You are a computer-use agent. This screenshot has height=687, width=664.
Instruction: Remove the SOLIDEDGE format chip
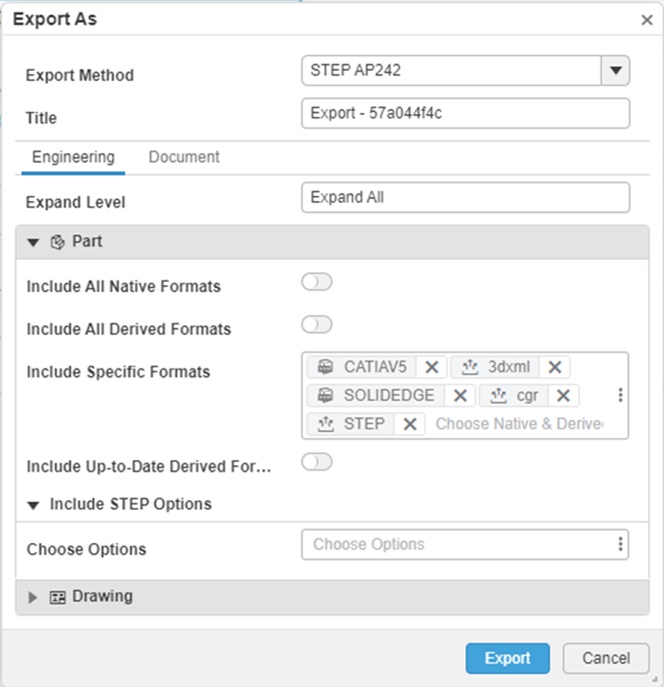click(459, 395)
